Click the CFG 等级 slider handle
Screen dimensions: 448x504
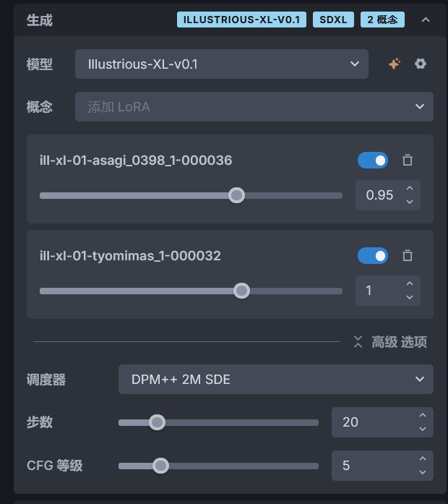tap(161, 466)
